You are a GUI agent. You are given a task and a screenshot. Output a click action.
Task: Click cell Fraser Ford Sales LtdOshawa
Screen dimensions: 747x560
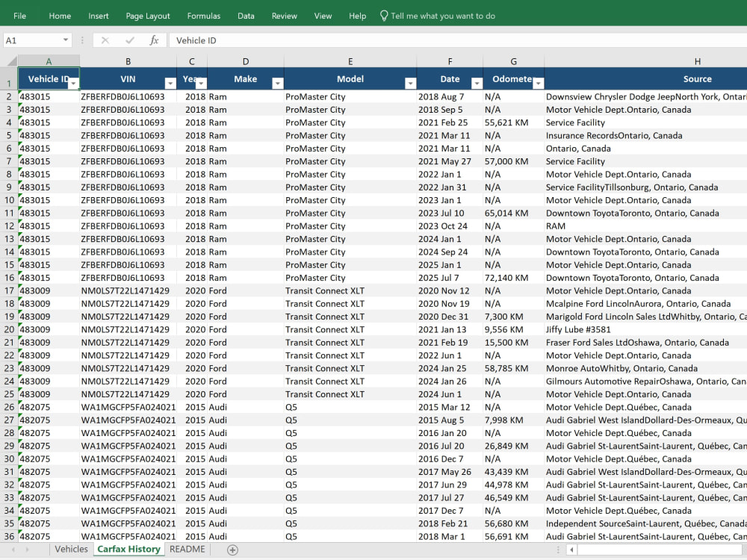pyautogui.click(x=645, y=343)
